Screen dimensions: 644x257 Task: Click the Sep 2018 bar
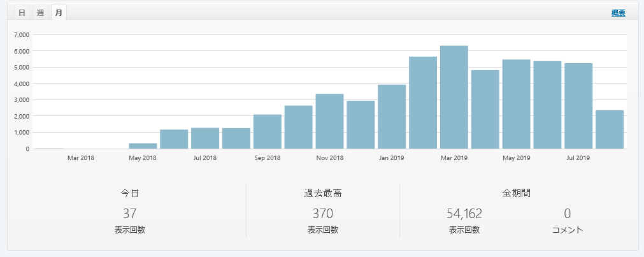pos(268,131)
